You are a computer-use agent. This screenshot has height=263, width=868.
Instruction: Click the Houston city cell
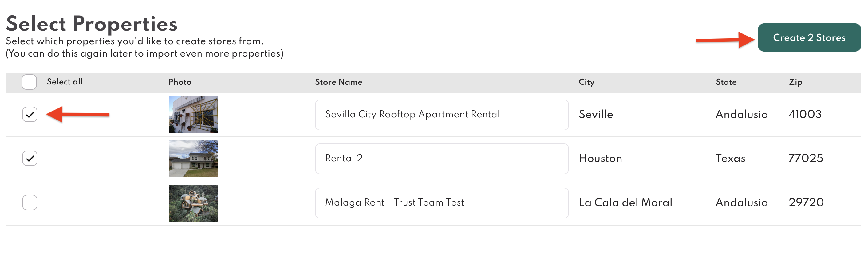600,158
